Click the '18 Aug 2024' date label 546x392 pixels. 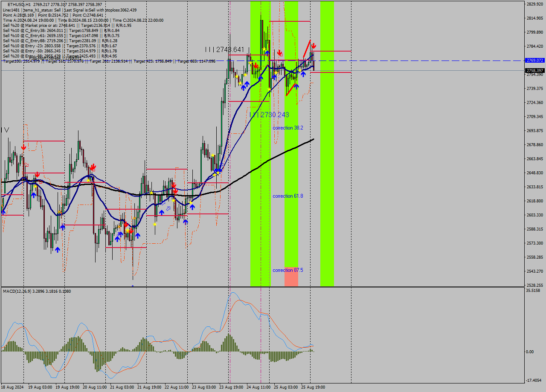point(13,387)
